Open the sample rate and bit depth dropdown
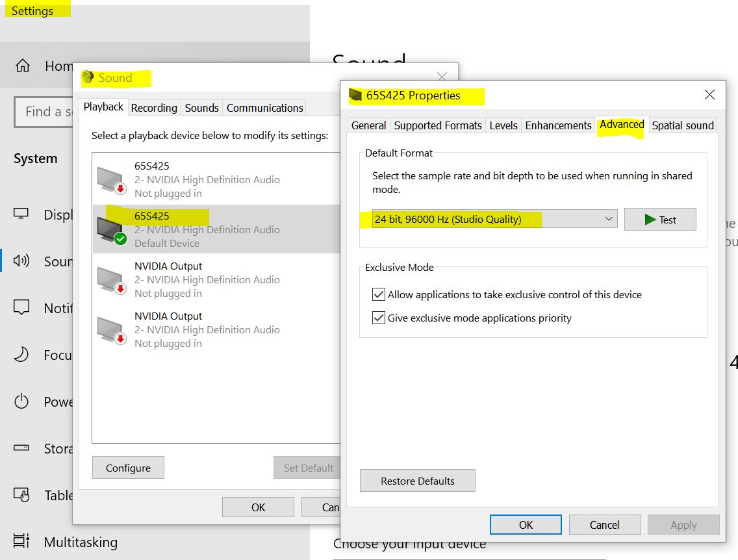Image resolution: width=738 pixels, height=560 pixels. click(x=494, y=220)
